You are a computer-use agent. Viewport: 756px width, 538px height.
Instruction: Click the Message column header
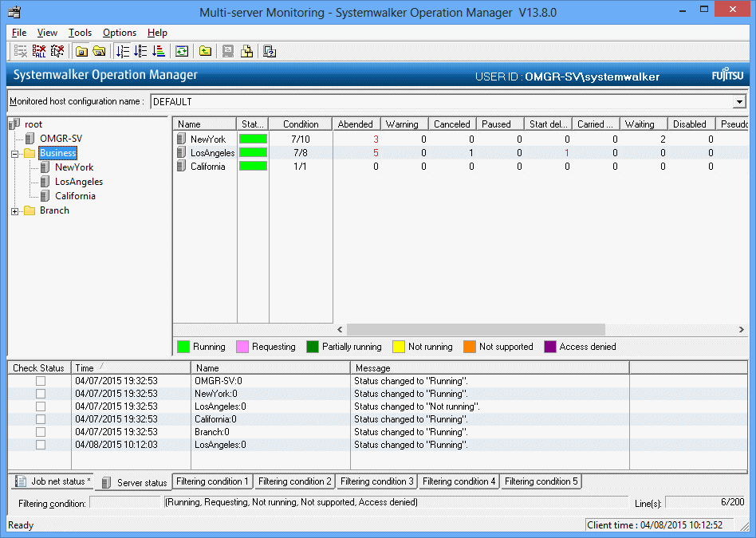(490, 367)
